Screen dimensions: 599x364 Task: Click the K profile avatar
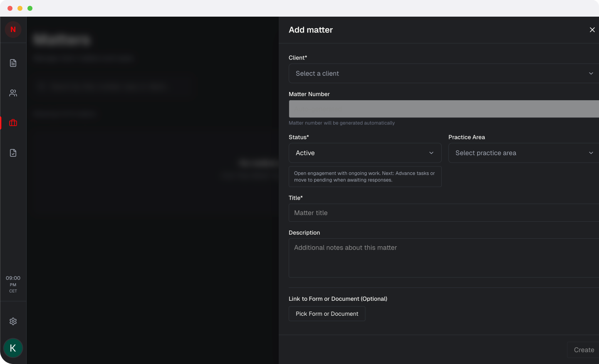pos(13,348)
